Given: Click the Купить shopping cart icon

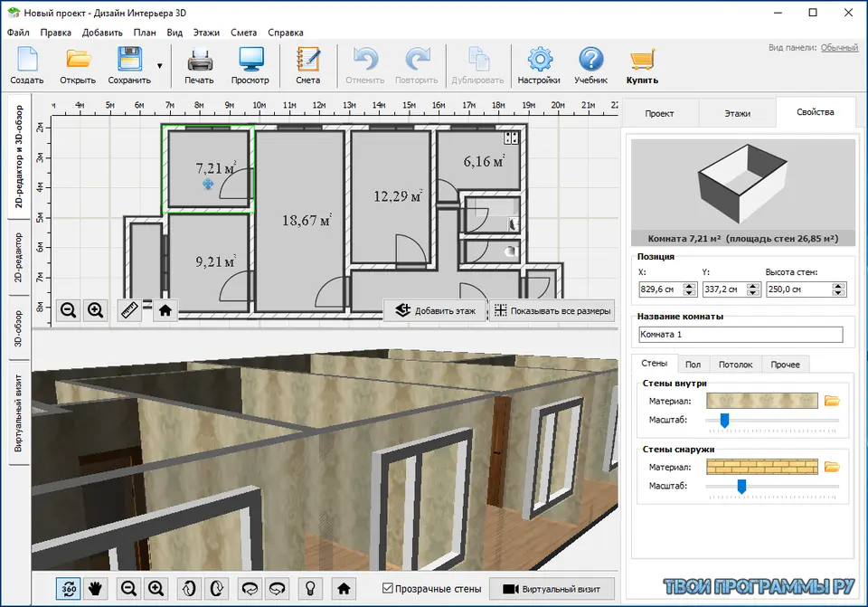Looking at the screenshot, I should tap(642, 65).
